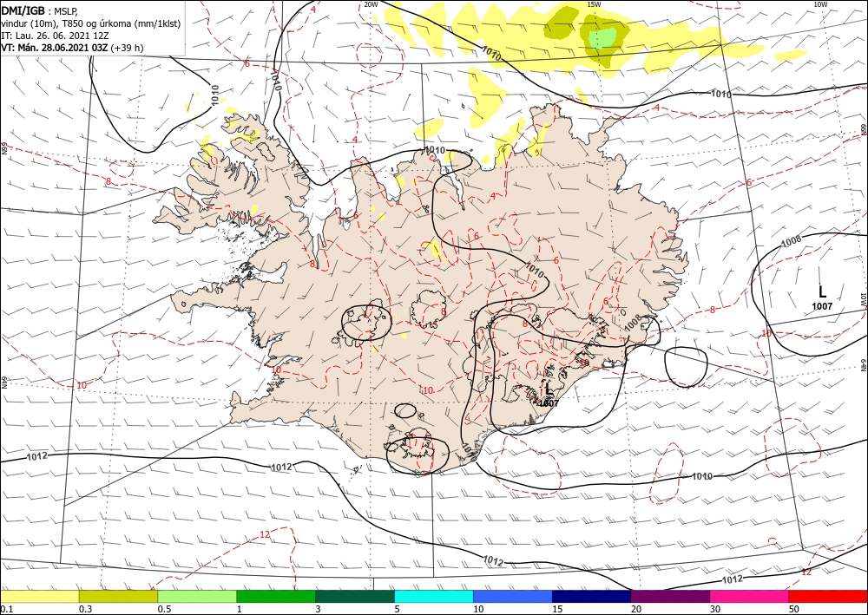
Task: Select the "VT: Mán. 28.06.2021 03Z" valid time
Action: [x=55, y=48]
